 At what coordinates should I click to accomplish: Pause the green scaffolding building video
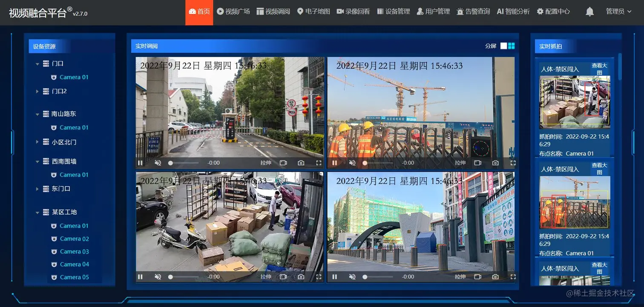pos(334,277)
